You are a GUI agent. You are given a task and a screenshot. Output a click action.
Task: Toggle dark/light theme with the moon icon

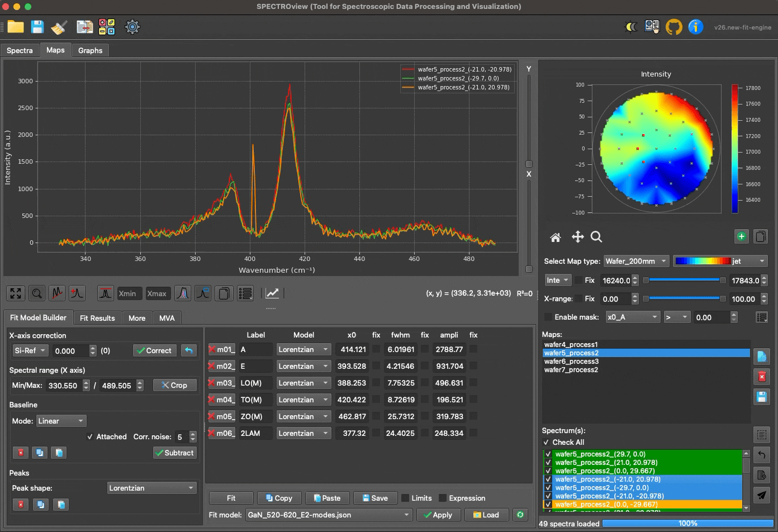631,26
